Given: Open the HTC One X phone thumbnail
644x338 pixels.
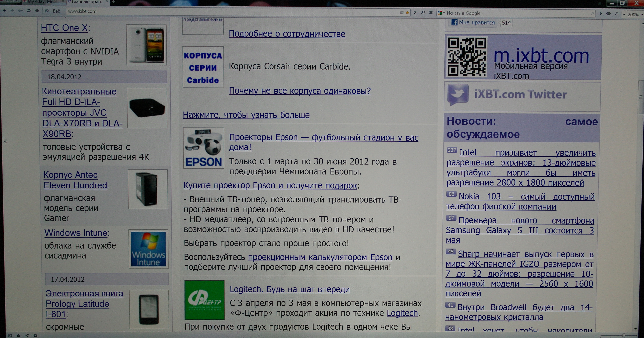Looking at the screenshot, I should [147, 45].
